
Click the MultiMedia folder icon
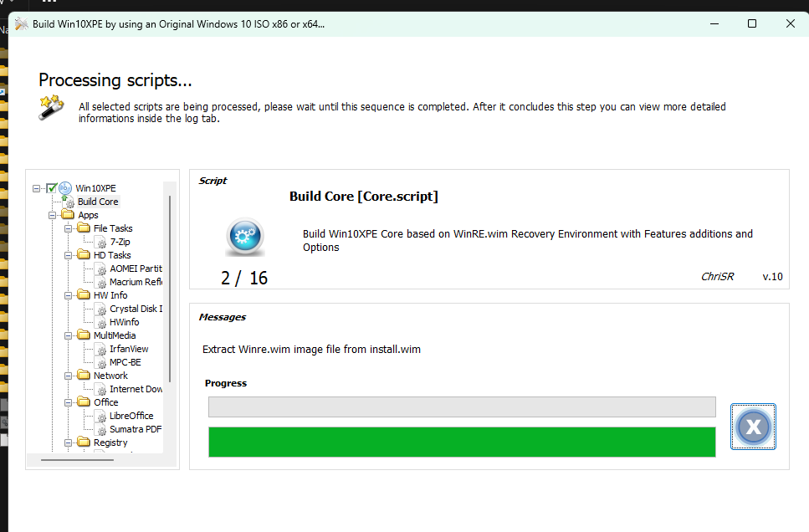[x=84, y=335]
